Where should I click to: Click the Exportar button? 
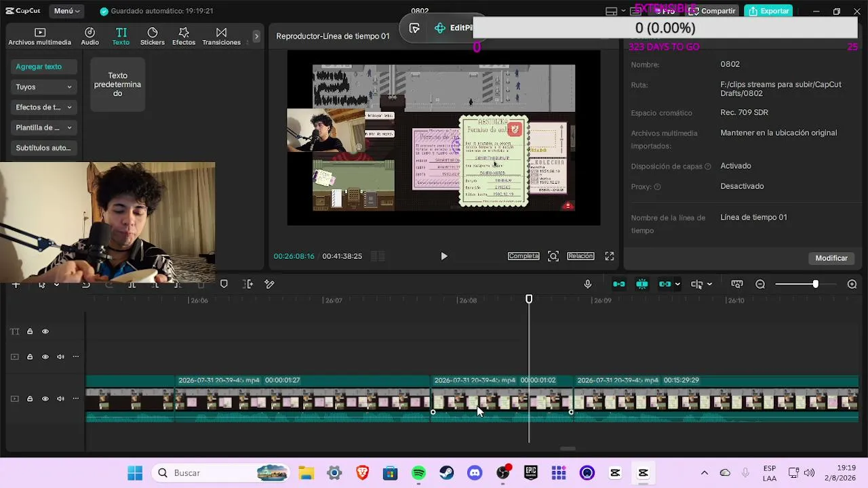768,11
